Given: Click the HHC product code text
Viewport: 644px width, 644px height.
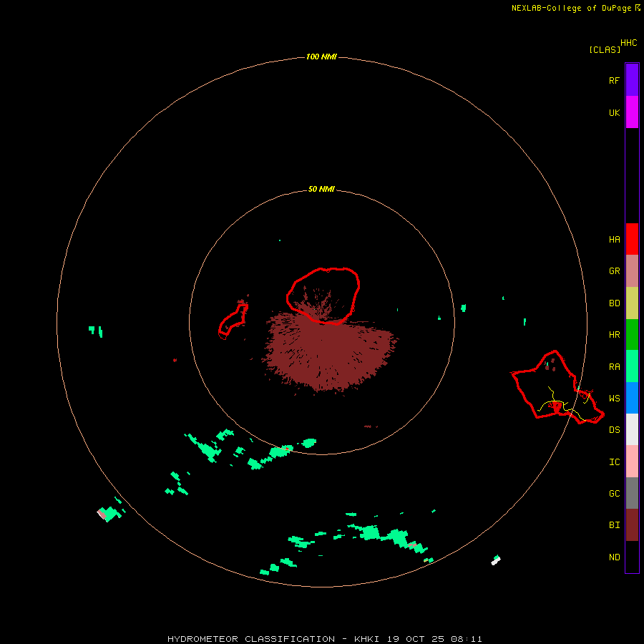Looking at the screenshot, I should 629,43.
